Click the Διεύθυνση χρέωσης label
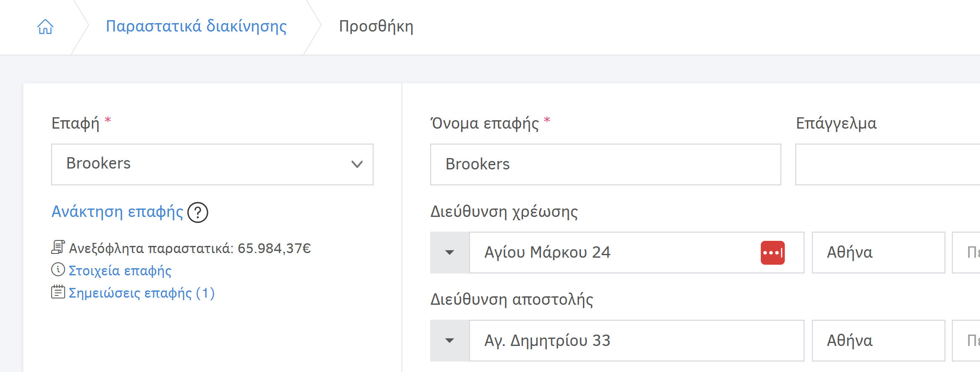Screen dimensions: 980x372 click(x=504, y=211)
